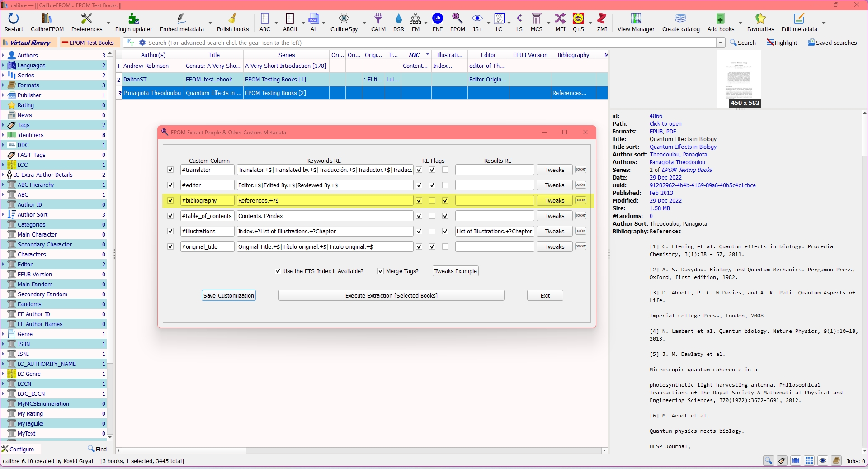
Task: Open the Add books dropdown arrow
Action: [740, 23]
